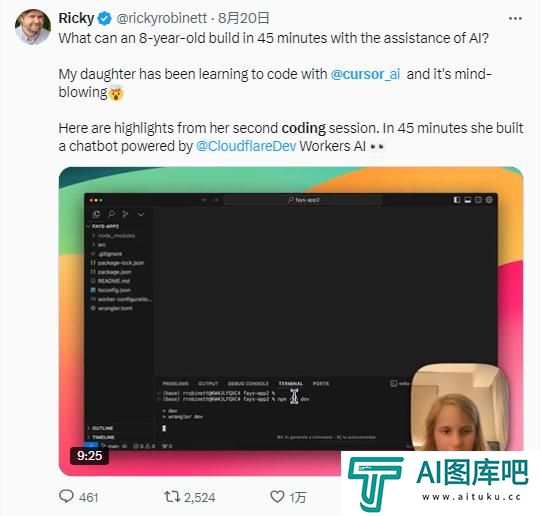Open the @cursor_ai mention link
The image size is (541, 516).
coord(365,74)
